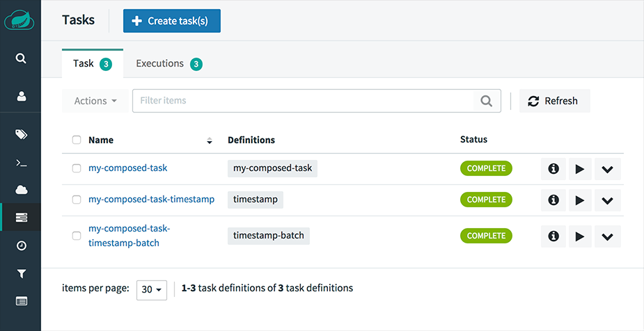Open the my-composed-task link
The height and width of the screenshot is (331, 644).
127,168
